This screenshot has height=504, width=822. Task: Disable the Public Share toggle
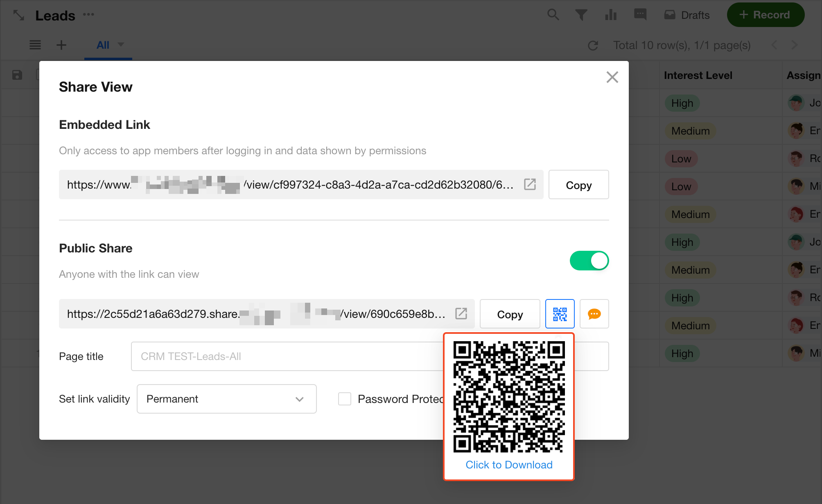[x=589, y=261]
